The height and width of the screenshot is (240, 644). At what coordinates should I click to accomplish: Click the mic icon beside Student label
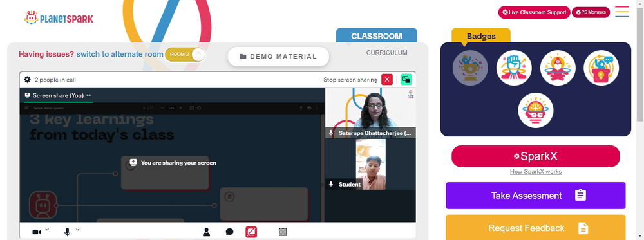click(331, 184)
